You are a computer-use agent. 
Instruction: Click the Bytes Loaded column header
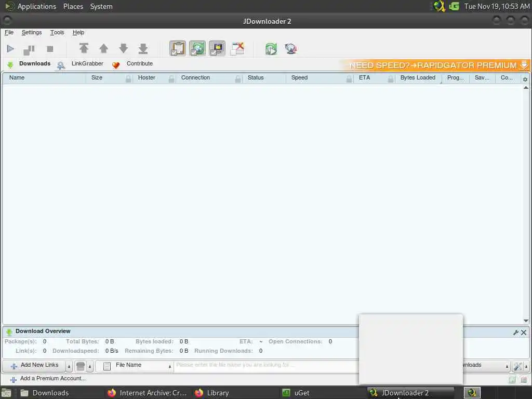(418, 78)
